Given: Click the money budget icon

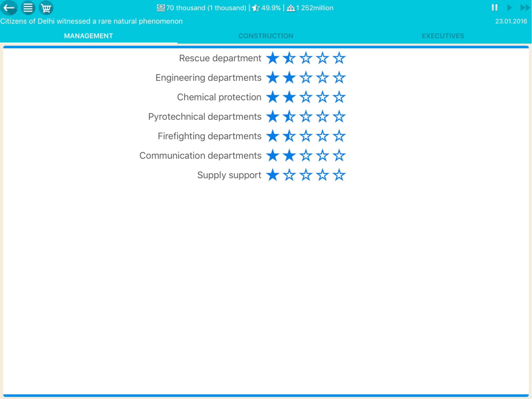Looking at the screenshot, I should (161, 8).
